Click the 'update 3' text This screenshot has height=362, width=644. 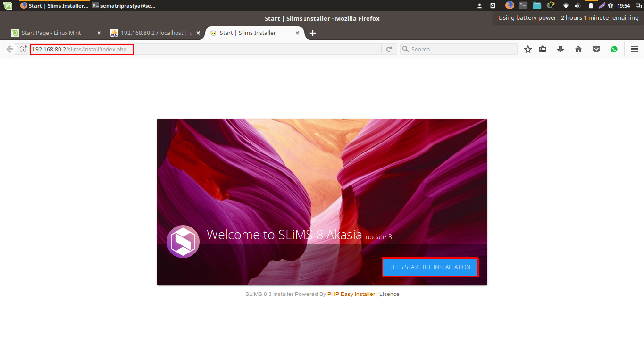click(x=379, y=237)
